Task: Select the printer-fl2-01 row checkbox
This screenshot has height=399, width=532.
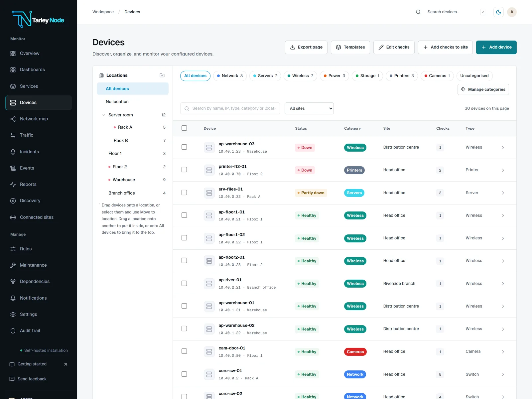Action: tap(184, 170)
